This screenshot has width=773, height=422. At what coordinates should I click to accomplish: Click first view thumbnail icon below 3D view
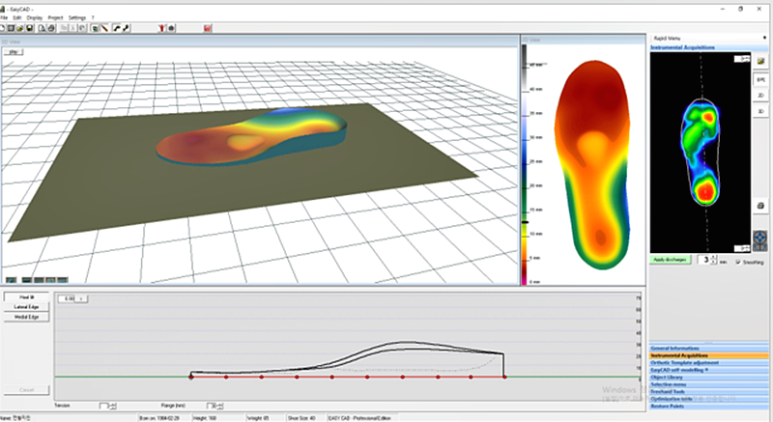[11, 280]
